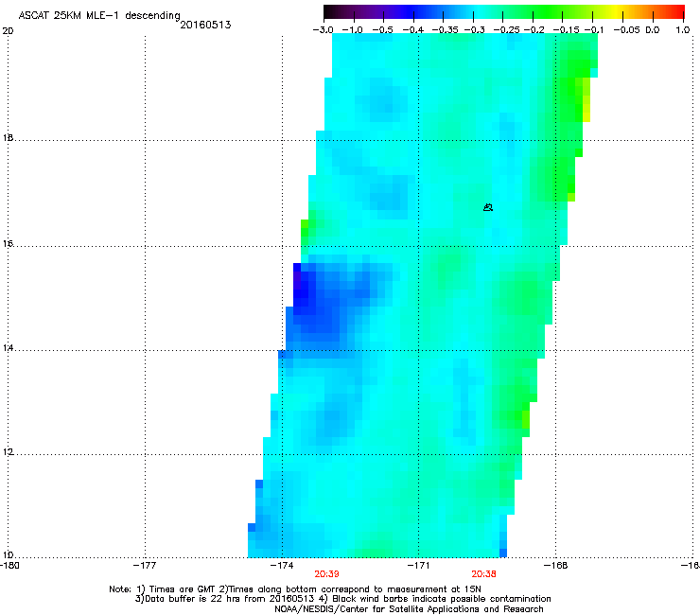Click the latitude axis label '18'
Viewport: 700px width, 615px height.
8,138
